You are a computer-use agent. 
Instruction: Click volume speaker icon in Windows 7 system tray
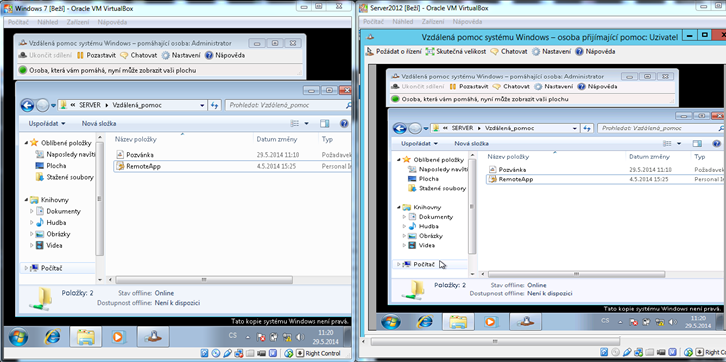[300, 337]
